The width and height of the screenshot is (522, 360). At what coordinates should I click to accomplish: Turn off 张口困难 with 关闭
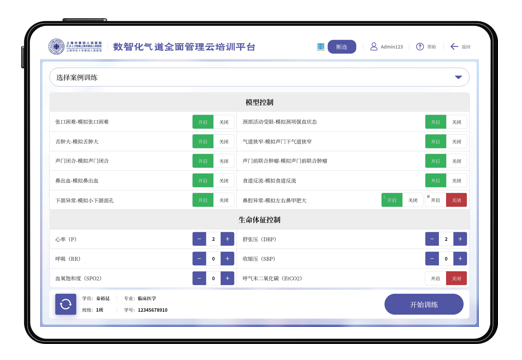[x=224, y=122]
